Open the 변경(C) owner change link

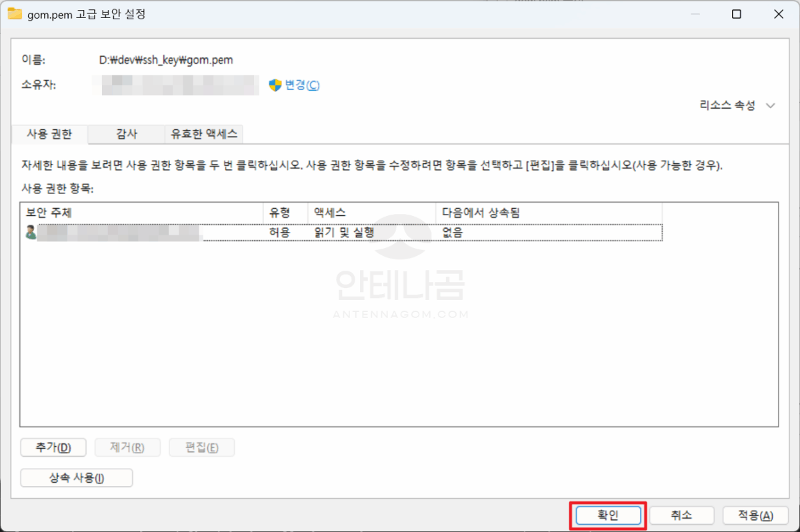[302, 85]
